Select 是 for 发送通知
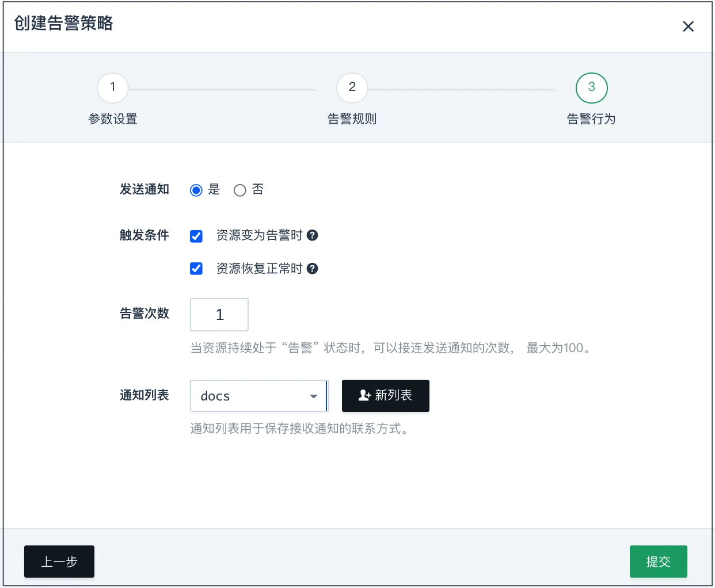715x588 pixels. (196, 190)
